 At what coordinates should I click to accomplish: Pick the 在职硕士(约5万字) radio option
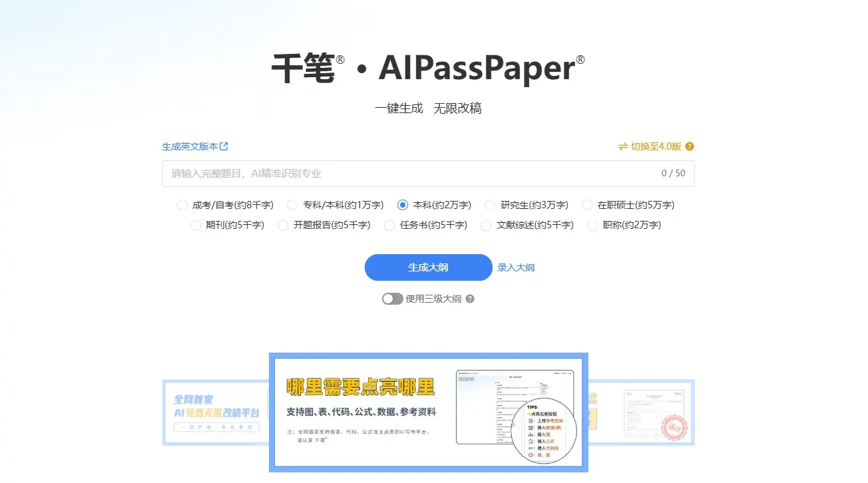(587, 205)
